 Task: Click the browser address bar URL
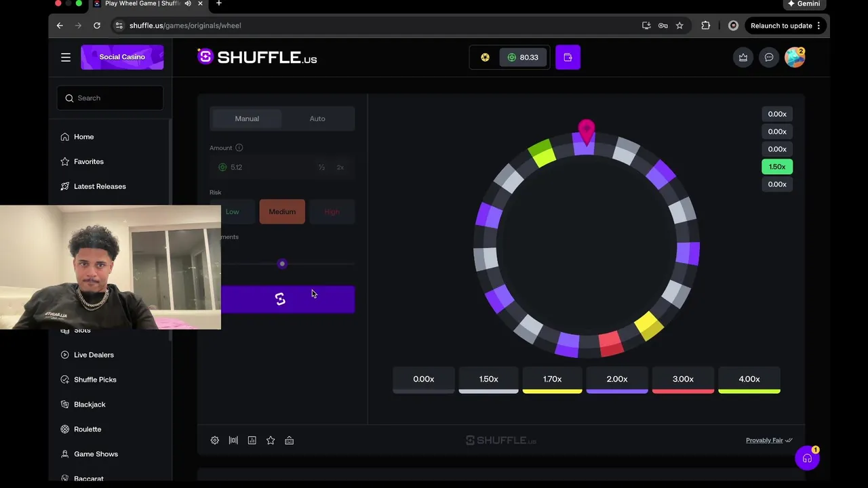pos(185,26)
